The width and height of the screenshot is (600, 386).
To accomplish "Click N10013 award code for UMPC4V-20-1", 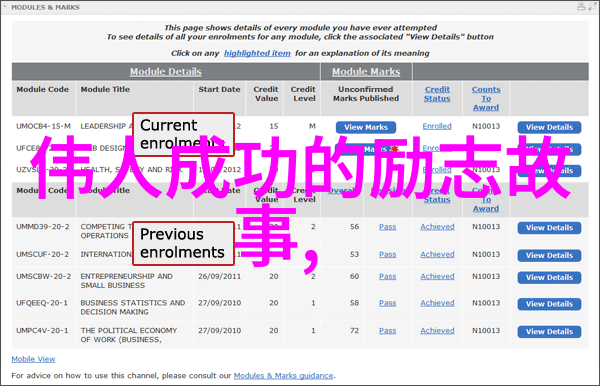I will click(486, 331).
